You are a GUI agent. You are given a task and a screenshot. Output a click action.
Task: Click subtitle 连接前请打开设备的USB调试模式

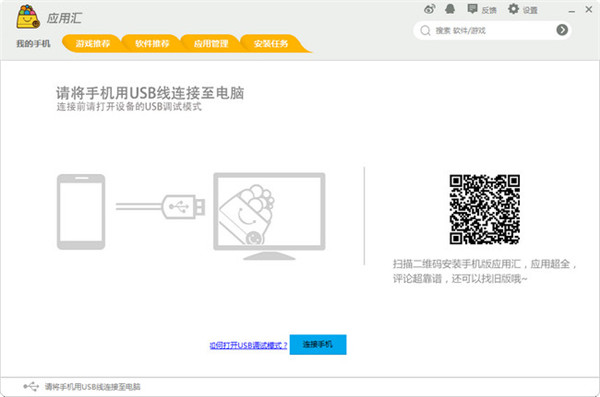click(129, 106)
